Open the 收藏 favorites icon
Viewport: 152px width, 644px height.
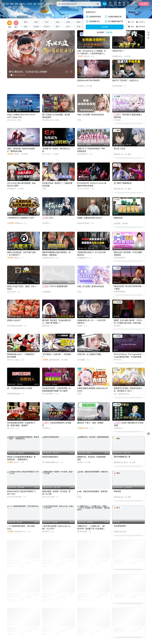(124, 4)
